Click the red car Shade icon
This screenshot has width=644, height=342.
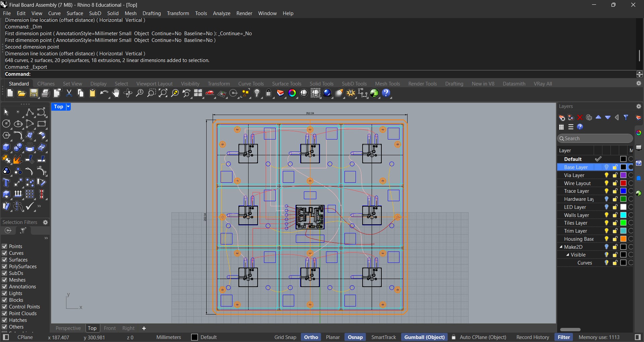pos(210,93)
